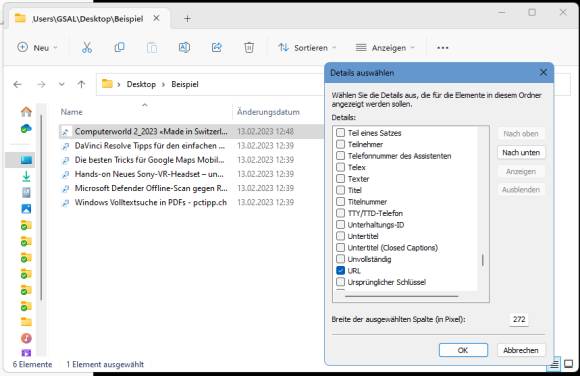
Task: Go back with the left arrow
Action: point(17,84)
